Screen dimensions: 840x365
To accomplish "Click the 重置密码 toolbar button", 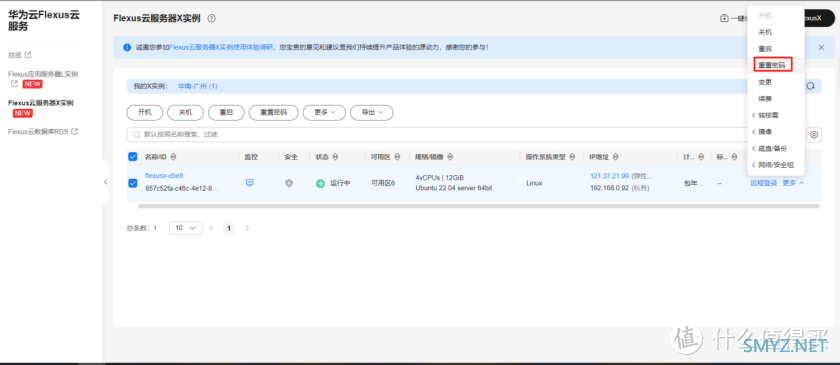I will 273,113.
